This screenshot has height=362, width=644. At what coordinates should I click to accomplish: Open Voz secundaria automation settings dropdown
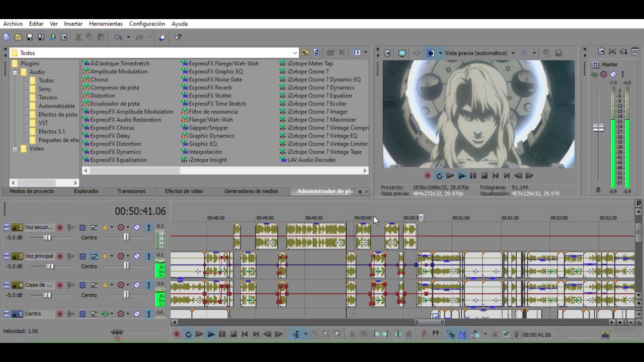click(x=128, y=227)
